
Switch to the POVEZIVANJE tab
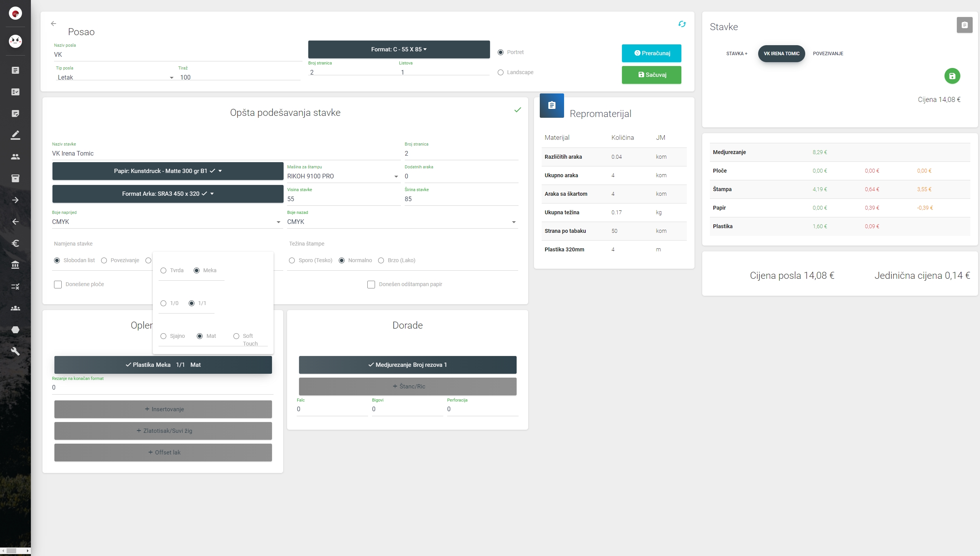tap(828, 54)
